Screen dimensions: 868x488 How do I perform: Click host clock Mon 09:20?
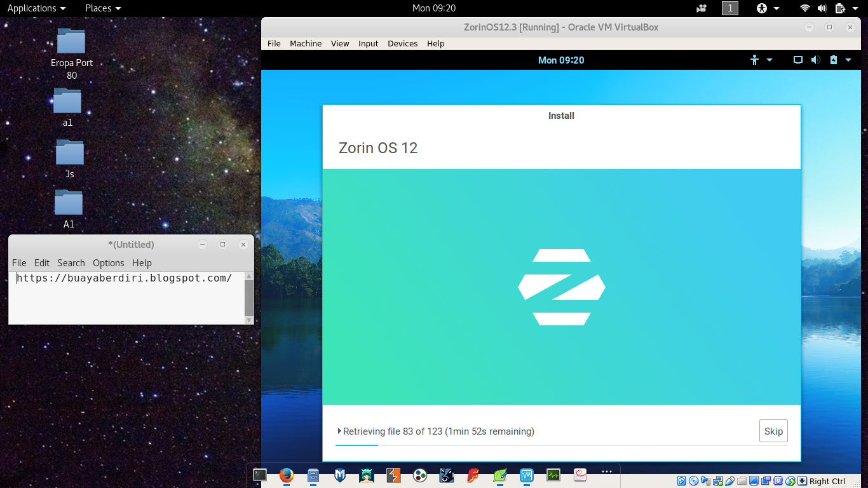click(x=434, y=8)
